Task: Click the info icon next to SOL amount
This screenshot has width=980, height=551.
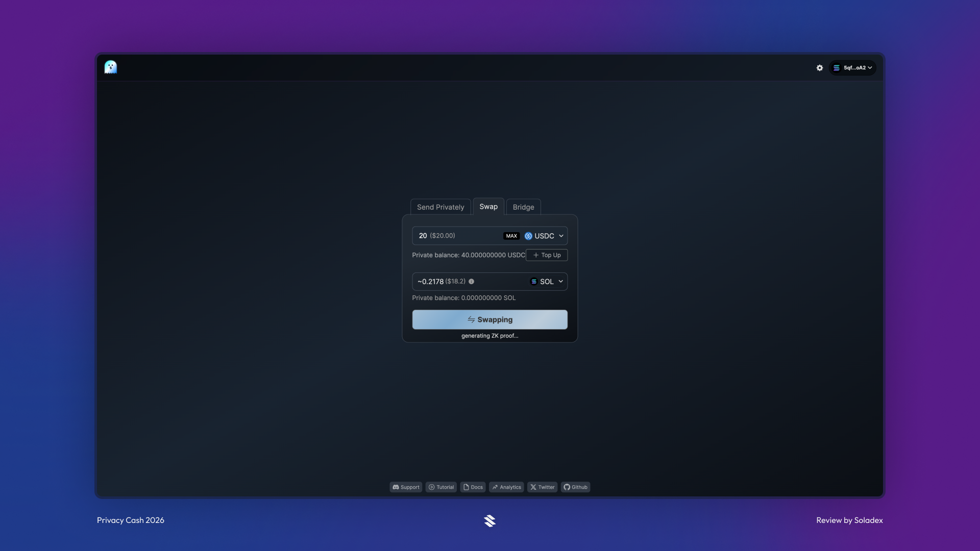Action: [x=472, y=281]
